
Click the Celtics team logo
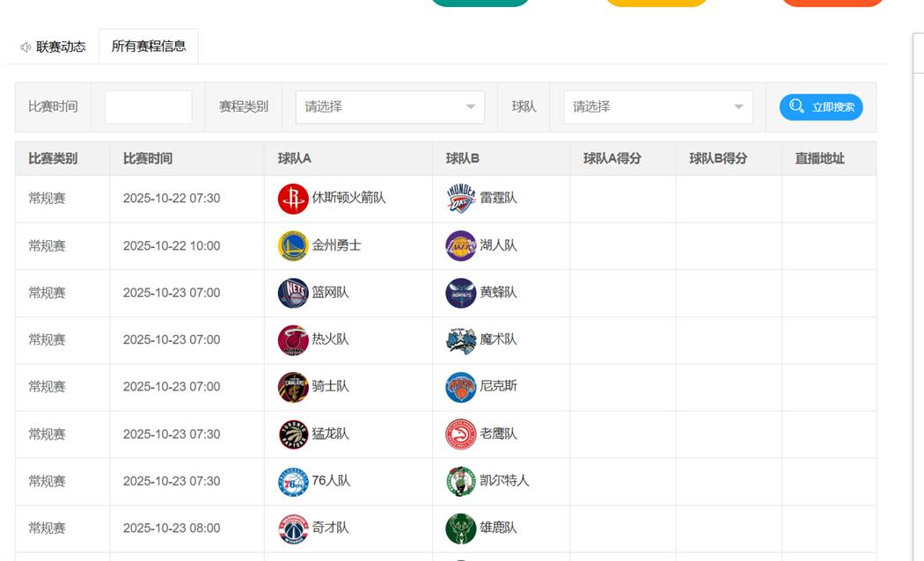460,481
